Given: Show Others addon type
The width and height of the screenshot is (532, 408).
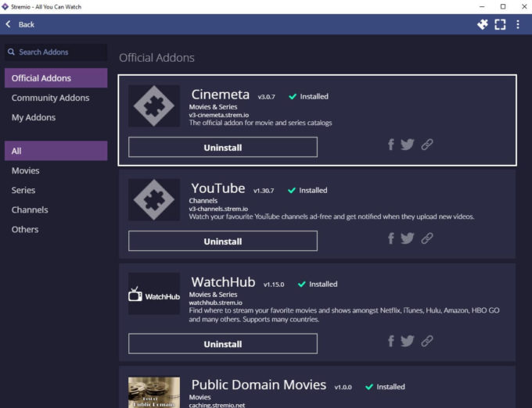Looking at the screenshot, I should tap(25, 229).
